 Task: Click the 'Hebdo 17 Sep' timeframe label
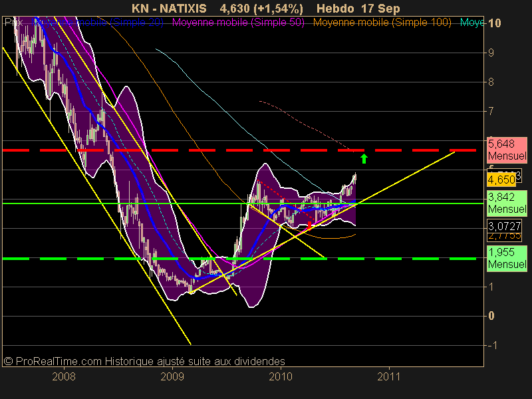358,9
